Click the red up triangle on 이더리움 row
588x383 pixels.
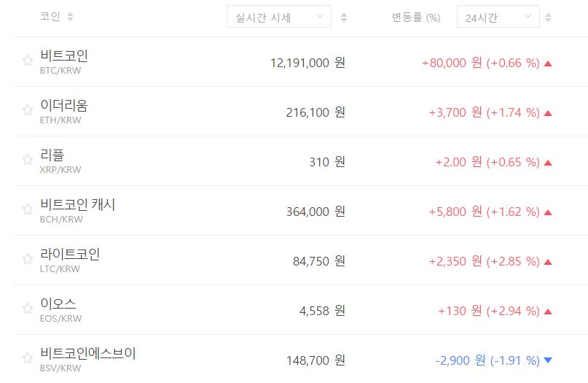tap(548, 113)
